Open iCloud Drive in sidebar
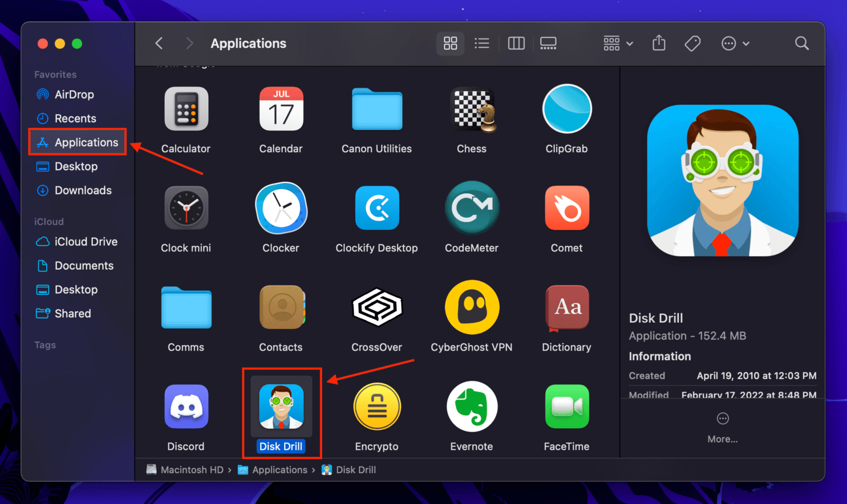Viewport: 847px width, 504px height. click(86, 242)
